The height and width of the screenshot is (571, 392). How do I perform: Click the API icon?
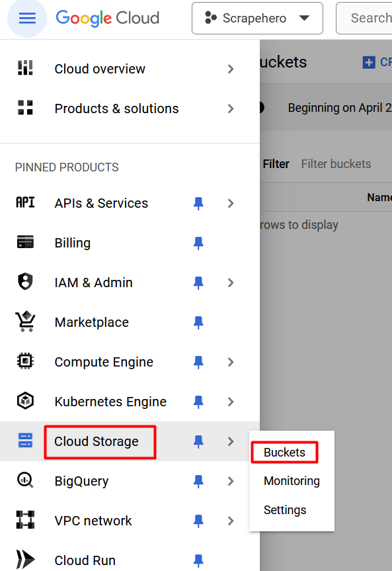click(25, 202)
